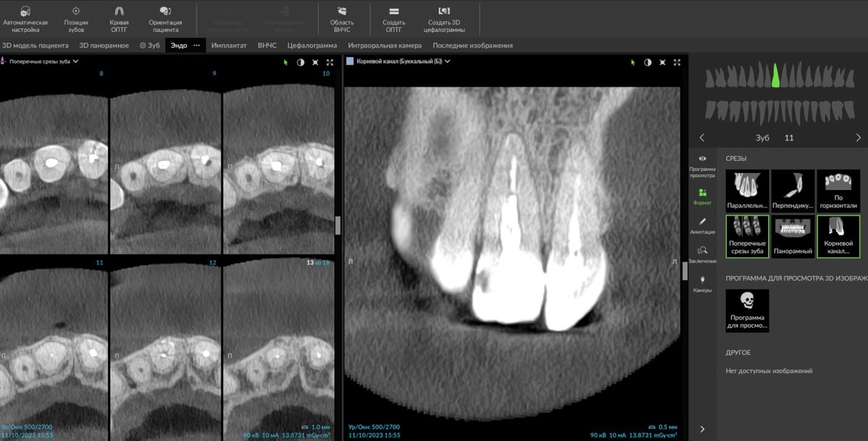Open options dots on Эндо tab
868x441 pixels.
click(x=197, y=45)
